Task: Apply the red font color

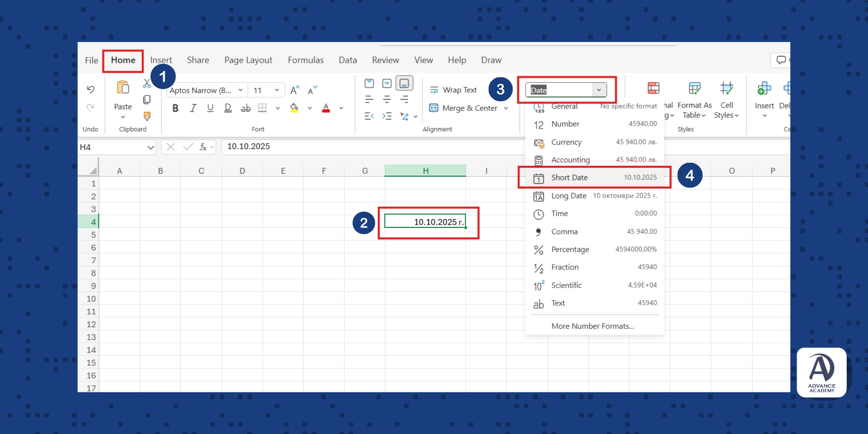Action: (x=326, y=108)
